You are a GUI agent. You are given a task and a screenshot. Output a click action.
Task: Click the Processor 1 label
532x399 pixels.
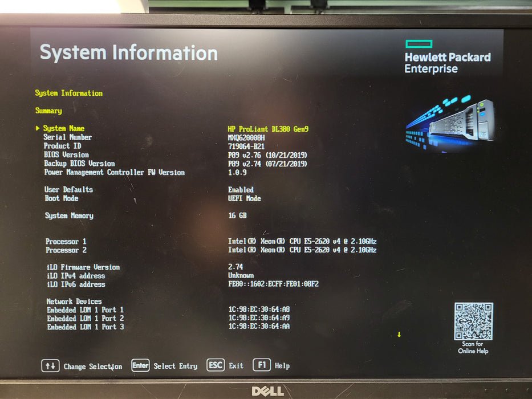(66, 242)
